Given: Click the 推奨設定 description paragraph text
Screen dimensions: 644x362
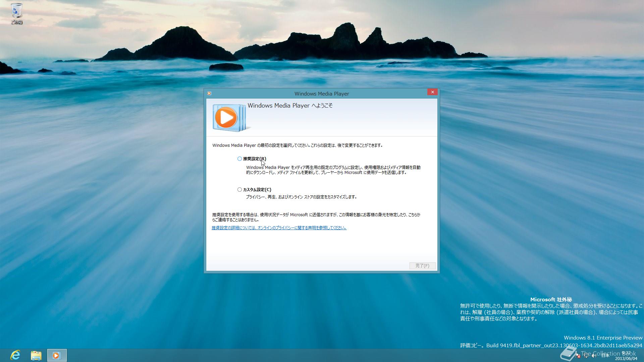Looking at the screenshot, I should [333, 170].
